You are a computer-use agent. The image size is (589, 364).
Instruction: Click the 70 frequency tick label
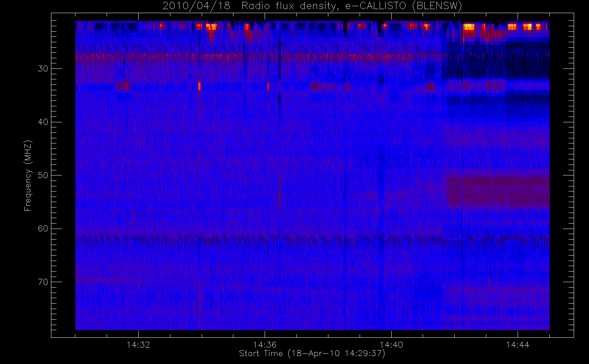43,282
